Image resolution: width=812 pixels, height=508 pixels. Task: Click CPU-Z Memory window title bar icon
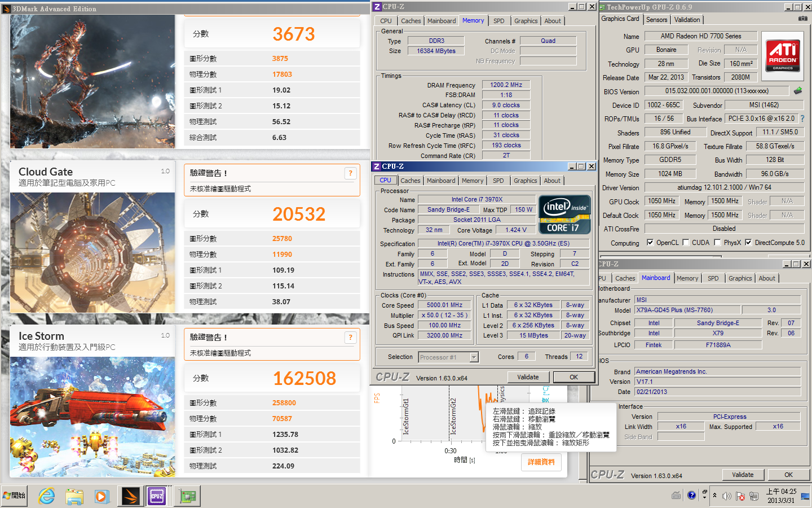pos(377,6)
